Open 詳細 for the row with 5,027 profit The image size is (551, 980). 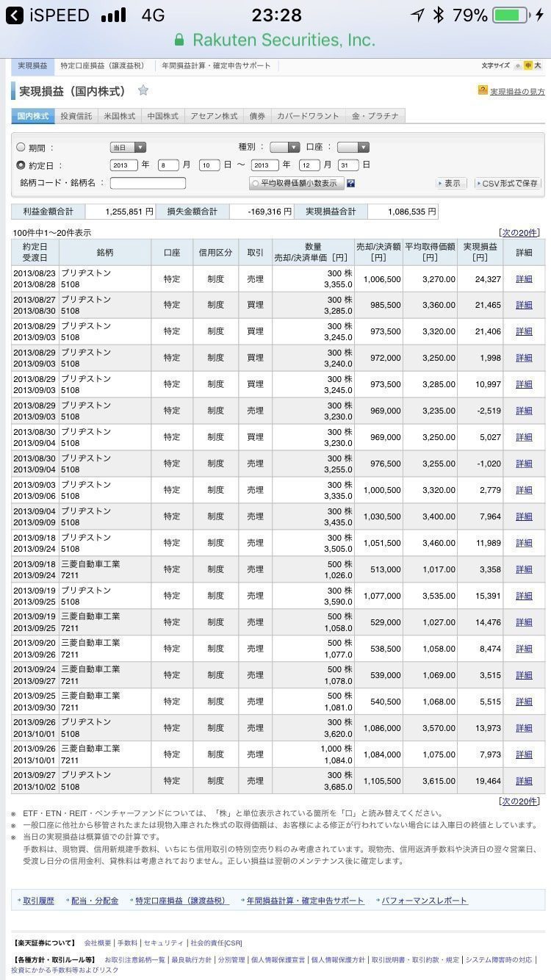pyautogui.click(x=524, y=437)
